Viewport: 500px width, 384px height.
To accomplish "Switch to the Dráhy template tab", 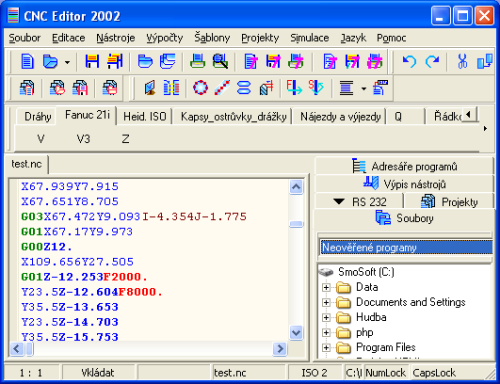I will point(38,117).
